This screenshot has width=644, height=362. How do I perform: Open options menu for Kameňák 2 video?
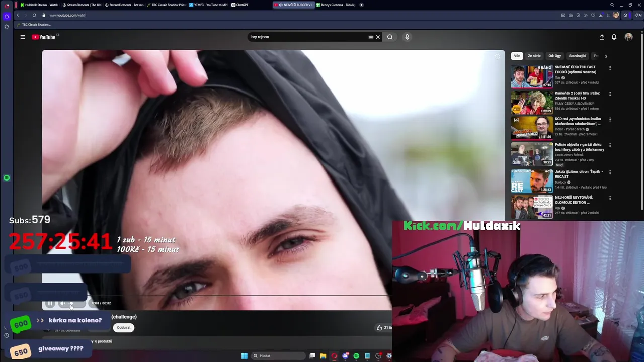(610, 94)
